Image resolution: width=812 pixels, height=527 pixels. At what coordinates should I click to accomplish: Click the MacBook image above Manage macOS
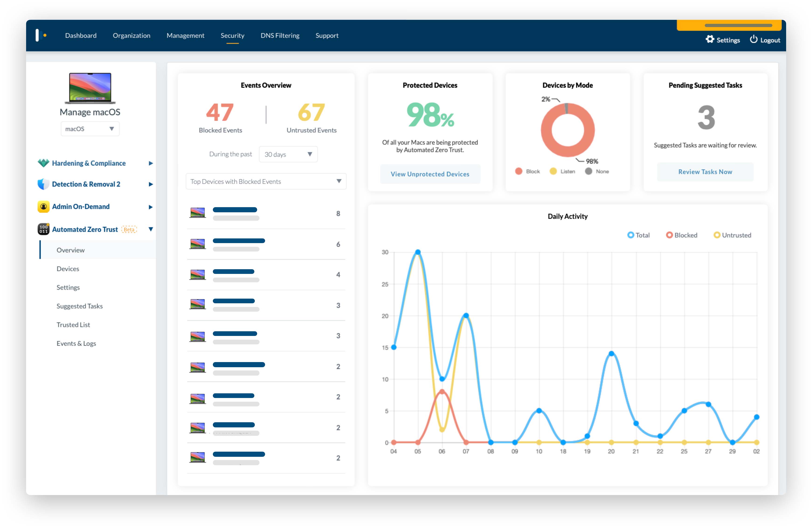point(90,88)
